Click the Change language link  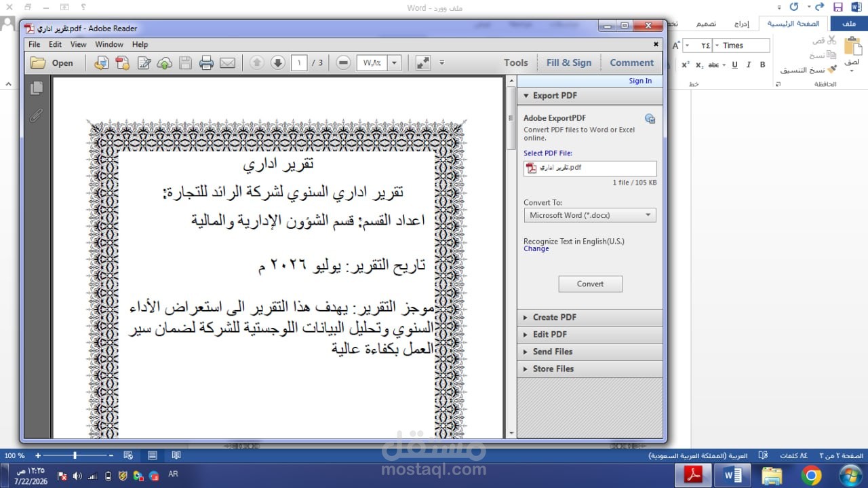coord(536,249)
